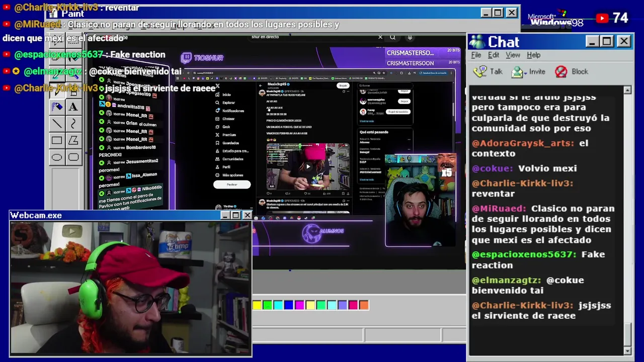Viewport: 644px width, 362px height.
Task: Click the magnifier search icon in the browser bar
Action: 392,37
